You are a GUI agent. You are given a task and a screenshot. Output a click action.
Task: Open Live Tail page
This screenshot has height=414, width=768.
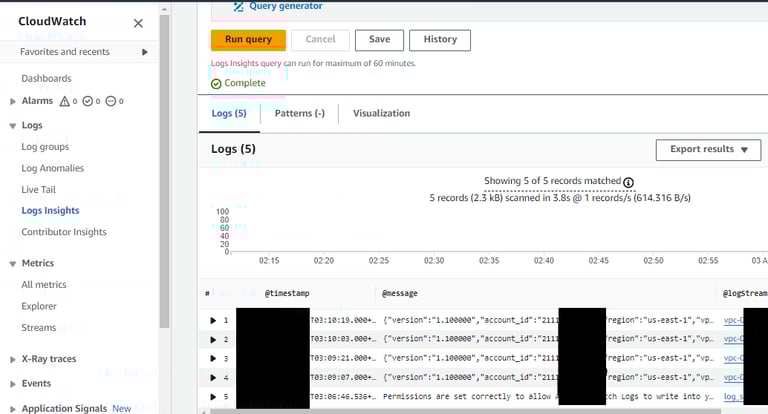tap(38, 190)
